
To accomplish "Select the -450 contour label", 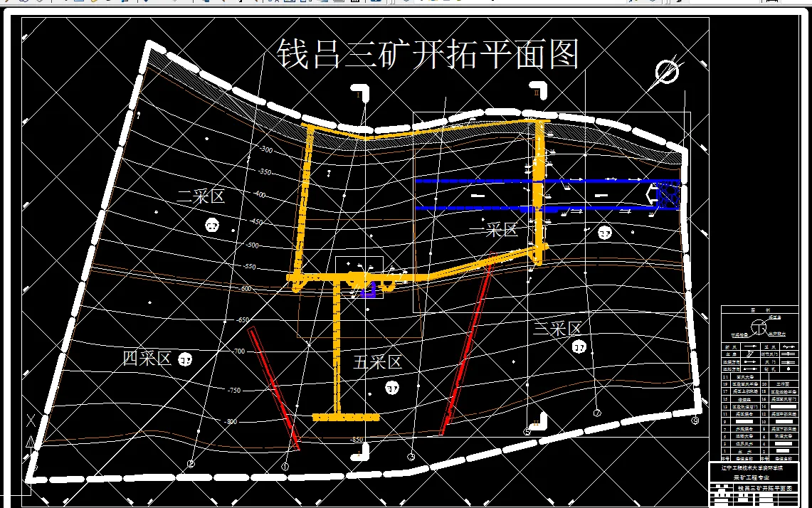I will point(255,221).
